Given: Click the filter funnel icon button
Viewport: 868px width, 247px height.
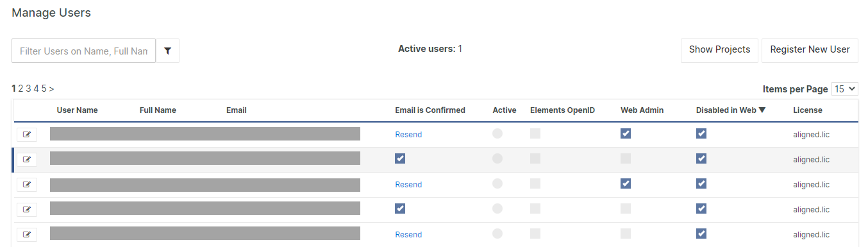Looking at the screenshot, I should tap(167, 51).
